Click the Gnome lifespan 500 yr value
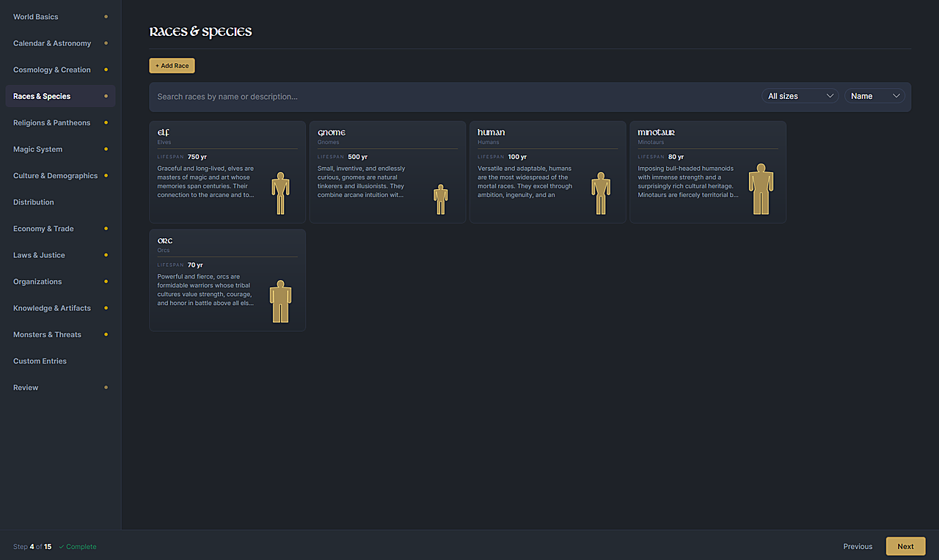Screen dimensions: 939x560 (x=357, y=157)
